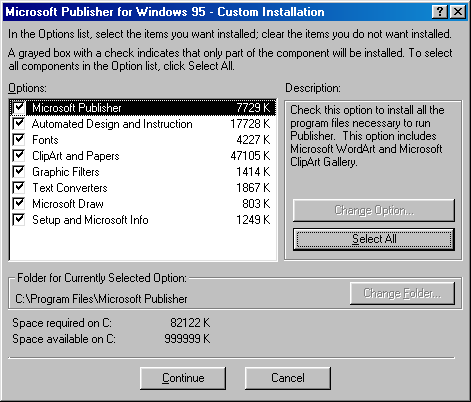Image resolution: width=471 pixels, height=402 pixels.
Task: Select the Microsoft Draw label
Action: [x=68, y=204]
